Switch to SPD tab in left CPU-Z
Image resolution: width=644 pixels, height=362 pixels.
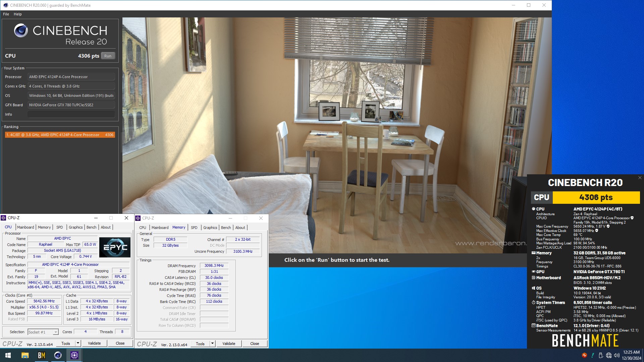pos(59,227)
